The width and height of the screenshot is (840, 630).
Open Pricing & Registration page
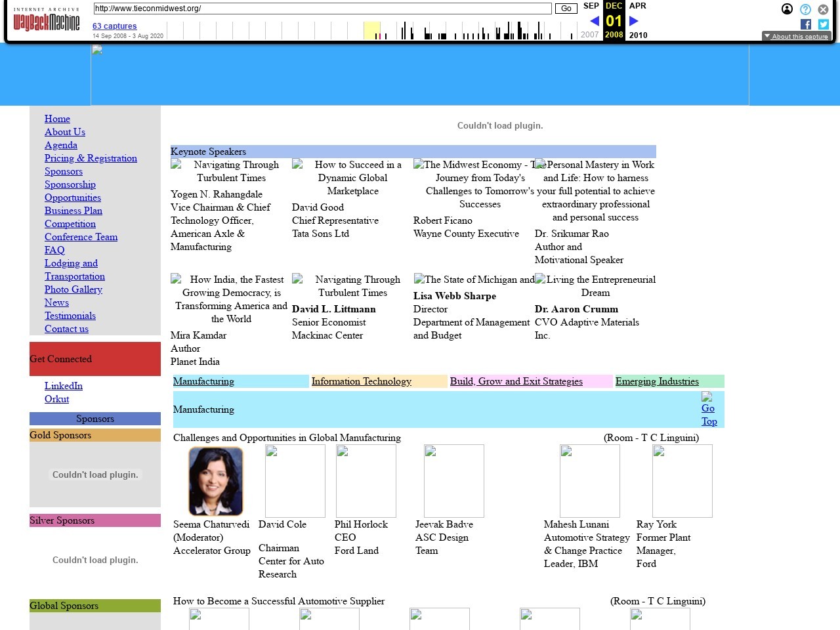pos(91,158)
